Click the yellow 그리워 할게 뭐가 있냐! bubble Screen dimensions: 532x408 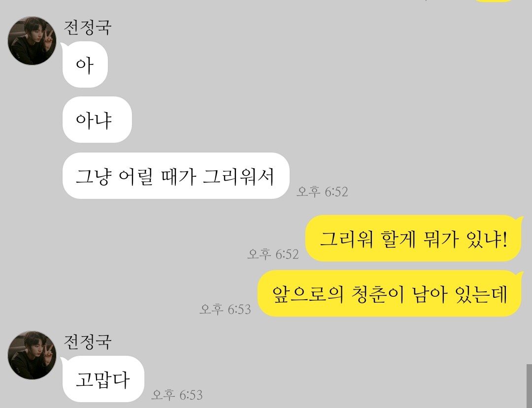click(x=414, y=238)
